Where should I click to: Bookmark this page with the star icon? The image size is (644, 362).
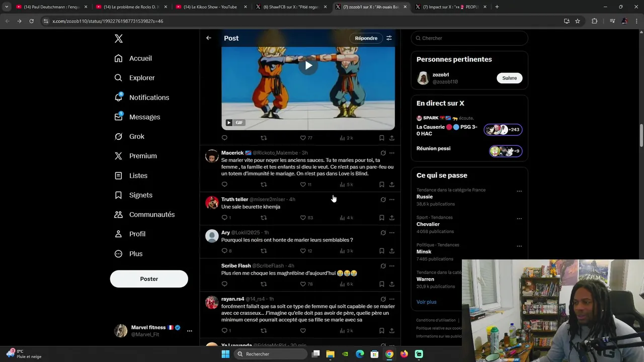click(x=578, y=21)
